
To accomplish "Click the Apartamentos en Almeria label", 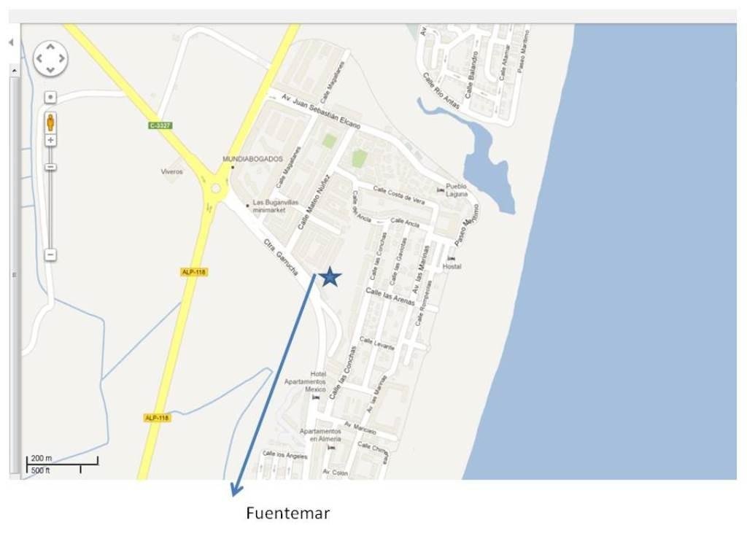I will pyautogui.click(x=320, y=435).
